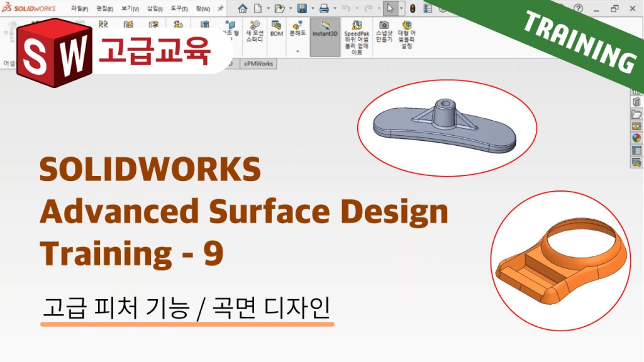Open the bottom task pane forum icon
The height and width of the screenshot is (362, 644).
tap(636, 163)
